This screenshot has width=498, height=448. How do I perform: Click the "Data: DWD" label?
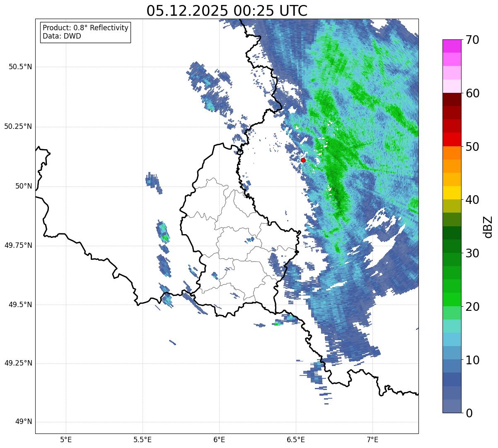coord(62,36)
